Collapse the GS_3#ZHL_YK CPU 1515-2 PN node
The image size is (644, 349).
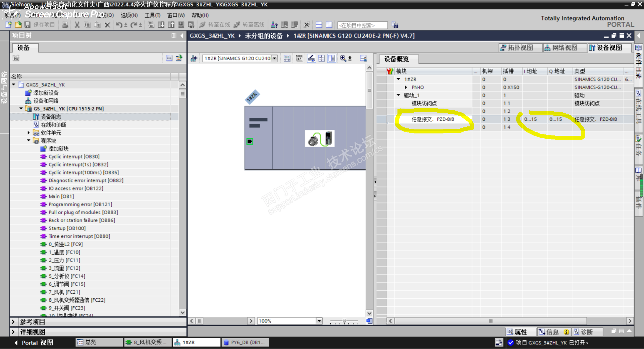pyautogui.click(x=21, y=109)
